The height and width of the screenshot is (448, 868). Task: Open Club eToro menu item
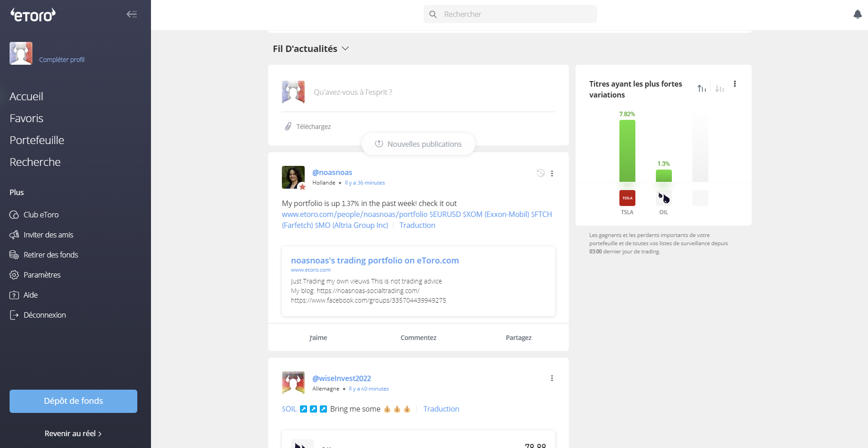click(x=41, y=215)
